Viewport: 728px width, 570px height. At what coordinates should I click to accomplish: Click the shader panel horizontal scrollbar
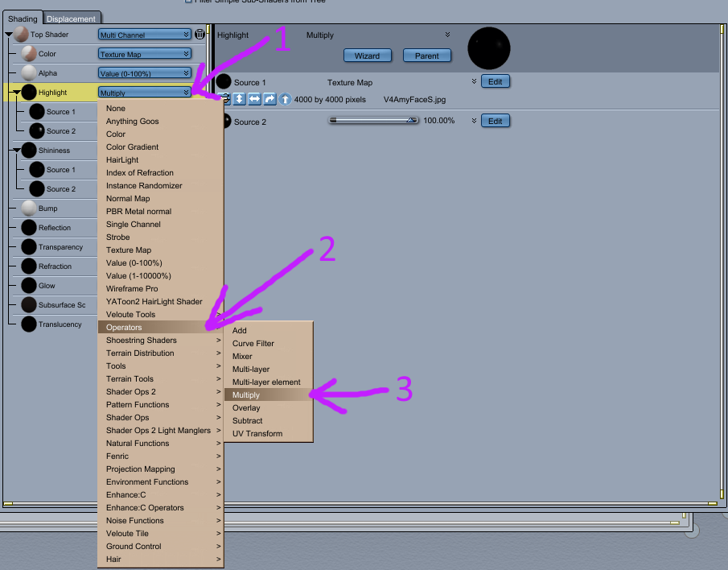tap(360, 503)
